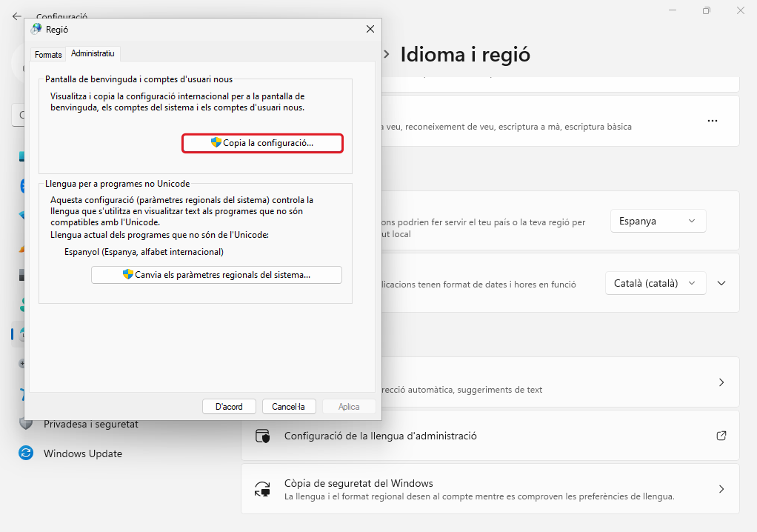Image resolution: width=757 pixels, height=532 pixels.
Task: Click the Privadesa i seguretat shield icon
Action: [26, 424]
